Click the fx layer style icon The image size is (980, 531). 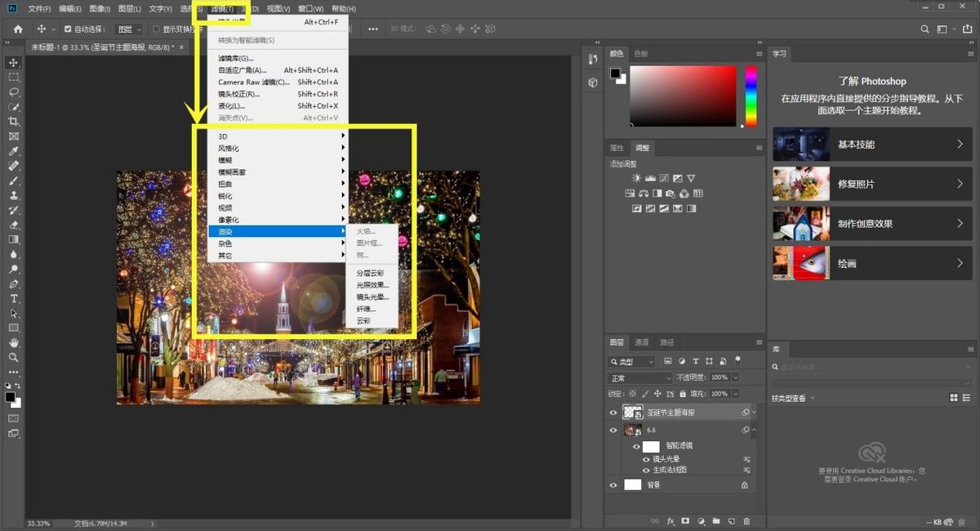click(670, 521)
